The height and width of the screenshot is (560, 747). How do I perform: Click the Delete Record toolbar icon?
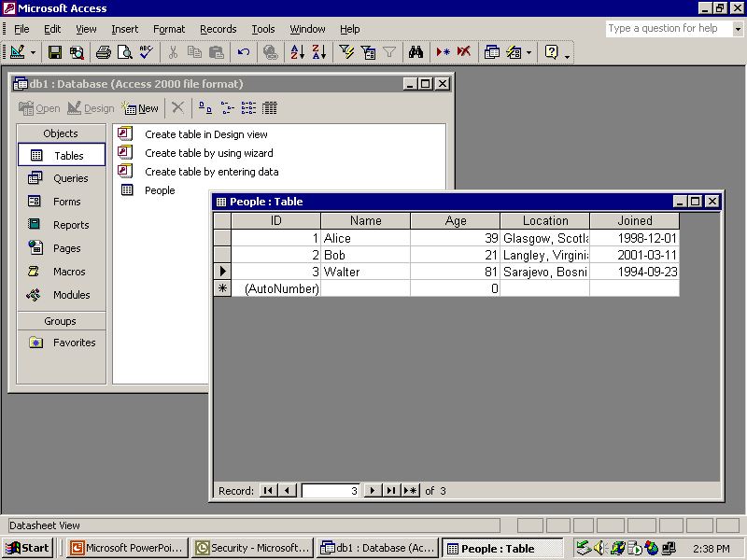[464, 52]
